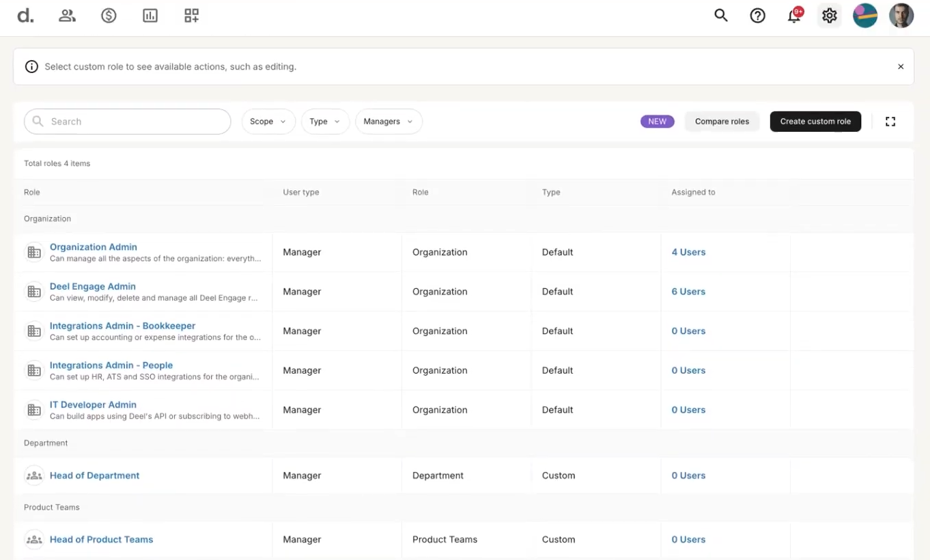930x560 pixels.
Task: Open the People icon in top navigation
Action: (67, 16)
